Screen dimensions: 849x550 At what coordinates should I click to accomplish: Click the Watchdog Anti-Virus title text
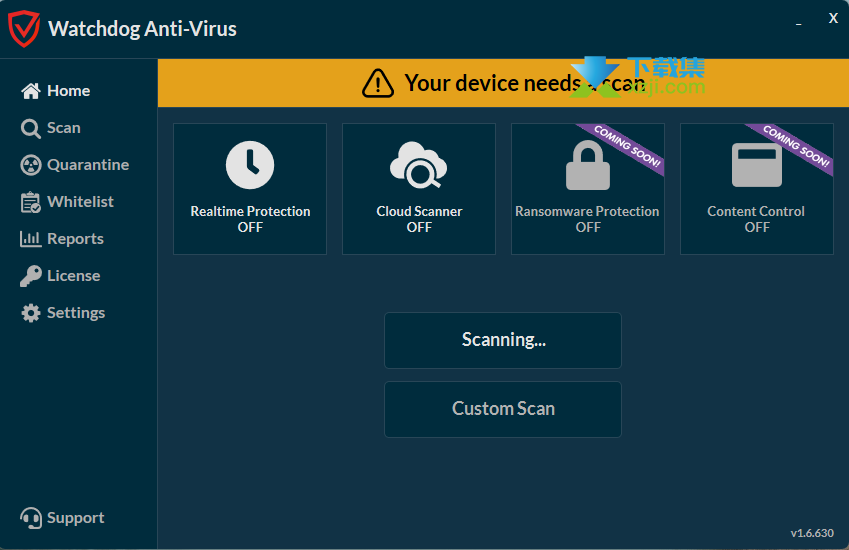142,29
